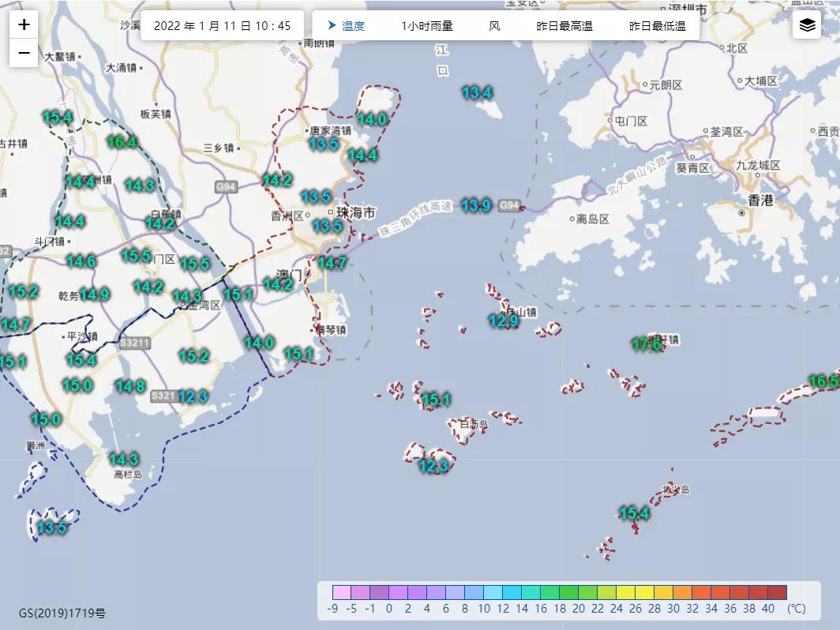Click the 16.4 temperature station marker

pos(122,143)
